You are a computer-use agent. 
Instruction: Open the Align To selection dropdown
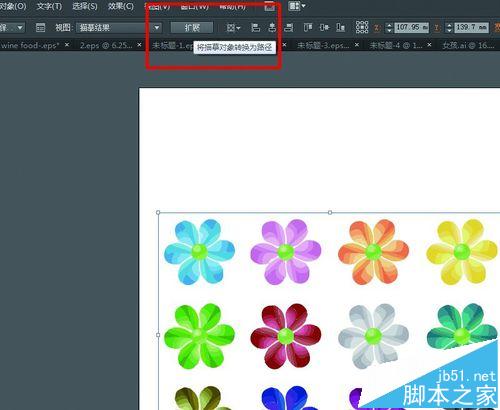click(x=233, y=27)
